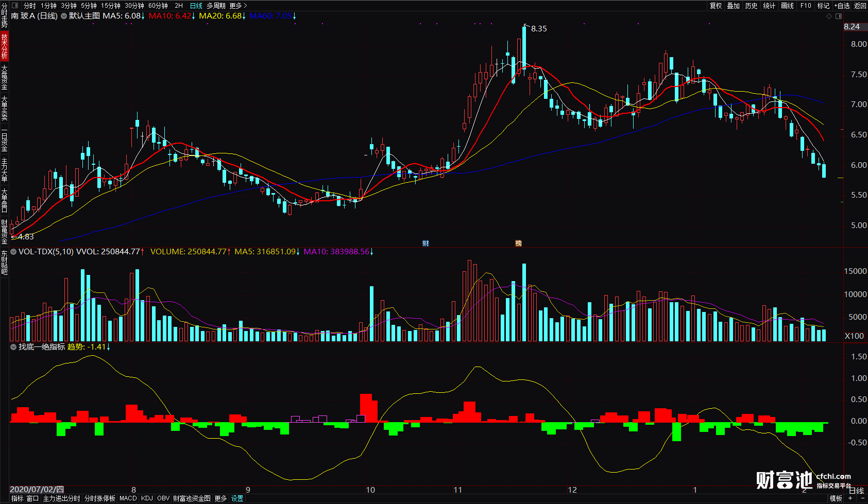Click the 返回 back button
The width and height of the screenshot is (868, 504).
tap(860, 6)
